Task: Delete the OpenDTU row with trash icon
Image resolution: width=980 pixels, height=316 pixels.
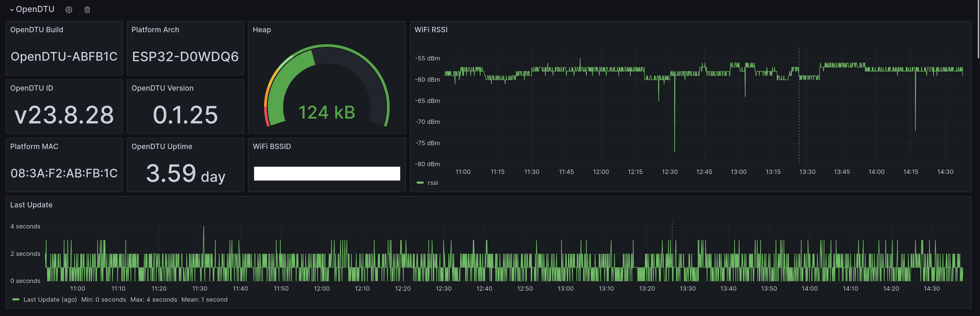Action: pyautogui.click(x=87, y=10)
